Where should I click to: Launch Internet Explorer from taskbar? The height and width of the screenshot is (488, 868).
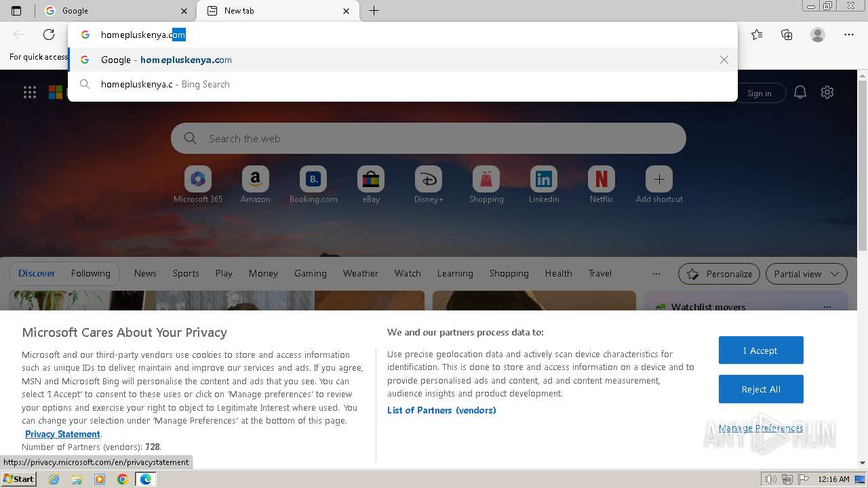coord(54,479)
